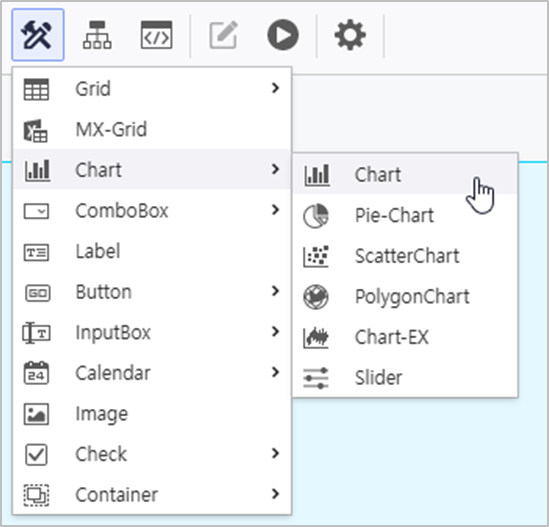Screen dimensions: 549x527
Task: Select Chart in the chart submenu
Action: point(405,174)
